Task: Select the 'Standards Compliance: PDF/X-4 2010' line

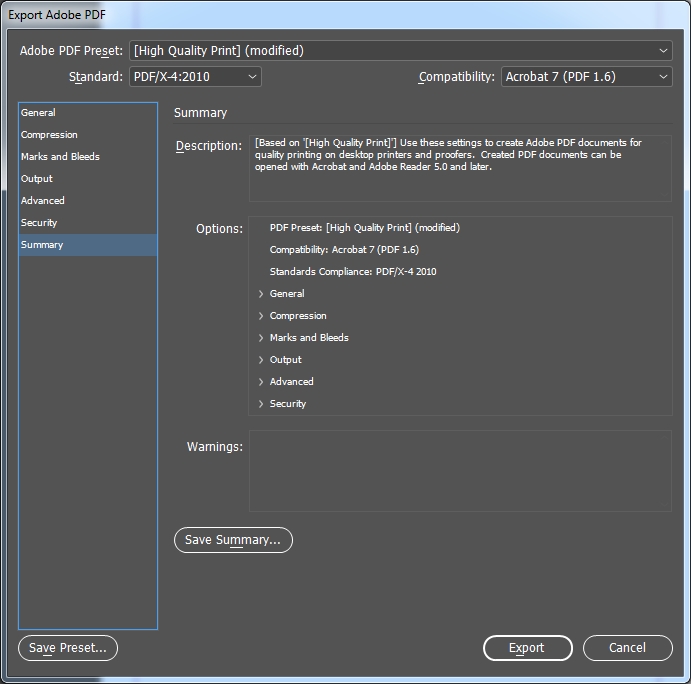Action: [353, 272]
